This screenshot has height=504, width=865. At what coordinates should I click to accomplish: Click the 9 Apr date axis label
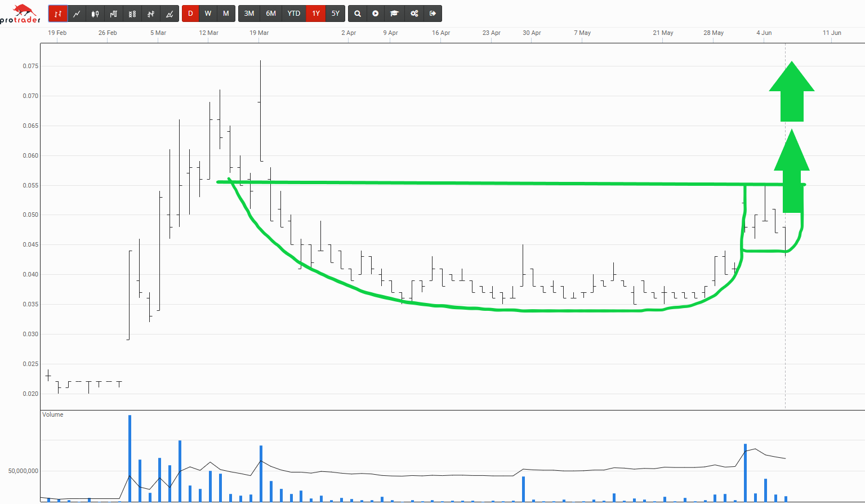390,33
